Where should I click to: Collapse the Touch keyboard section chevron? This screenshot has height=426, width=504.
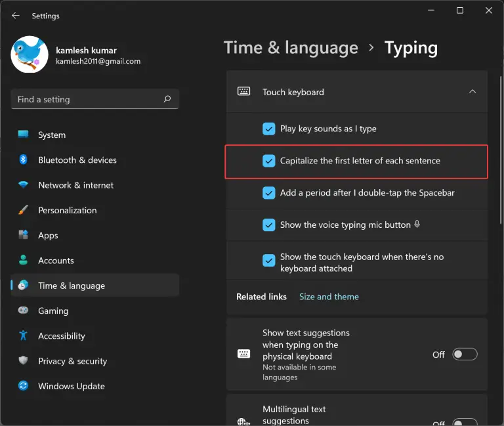[x=472, y=92]
